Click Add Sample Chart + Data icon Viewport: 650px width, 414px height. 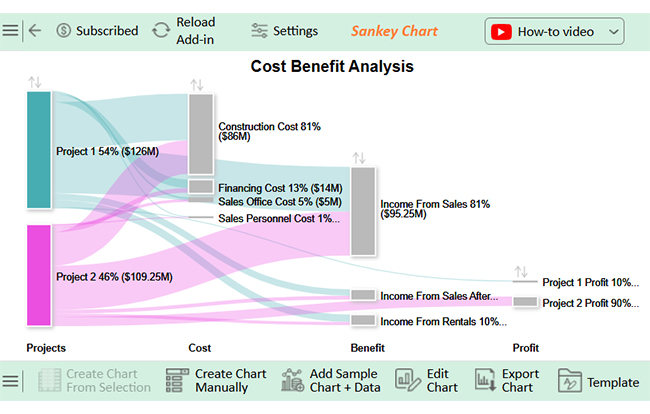coord(293,381)
